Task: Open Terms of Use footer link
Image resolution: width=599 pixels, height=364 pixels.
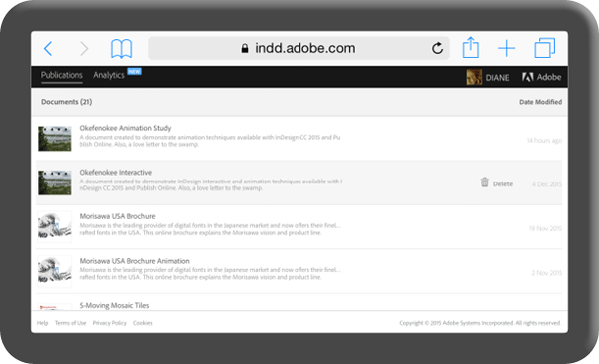Action: click(x=70, y=323)
